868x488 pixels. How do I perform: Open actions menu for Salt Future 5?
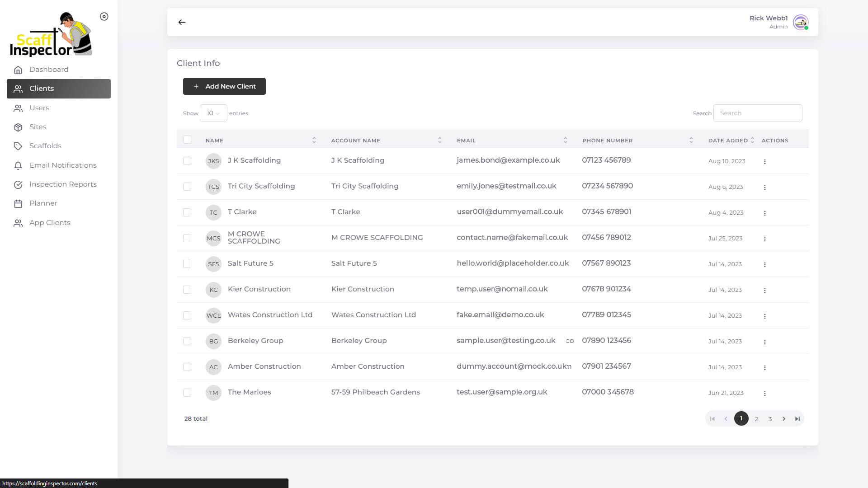click(x=764, y=264)
